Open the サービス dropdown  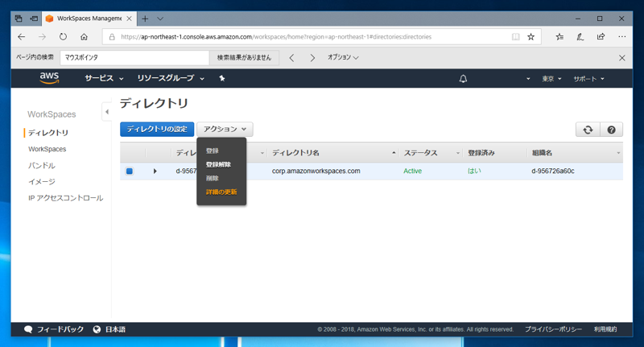pos(104,78)
